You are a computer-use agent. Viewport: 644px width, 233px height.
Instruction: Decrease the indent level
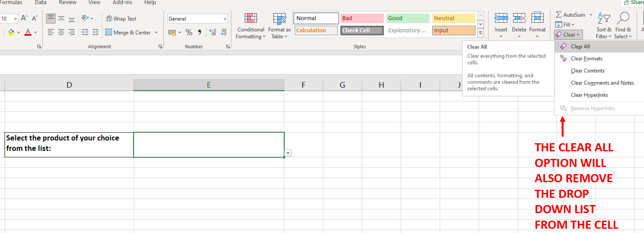pos(85,32)
